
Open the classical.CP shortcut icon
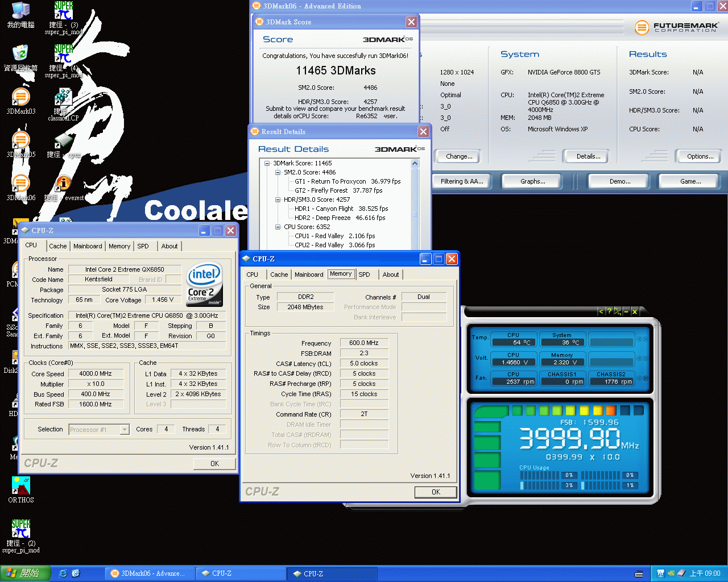63,105
